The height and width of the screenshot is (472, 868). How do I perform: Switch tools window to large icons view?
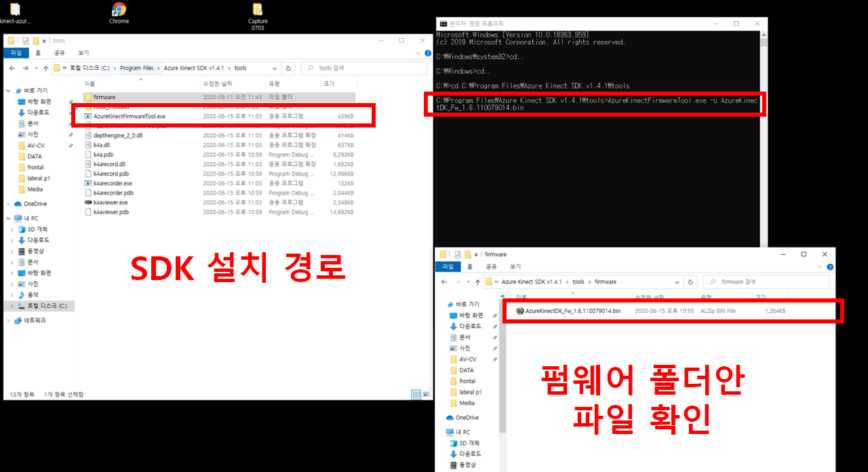[425, 394]
